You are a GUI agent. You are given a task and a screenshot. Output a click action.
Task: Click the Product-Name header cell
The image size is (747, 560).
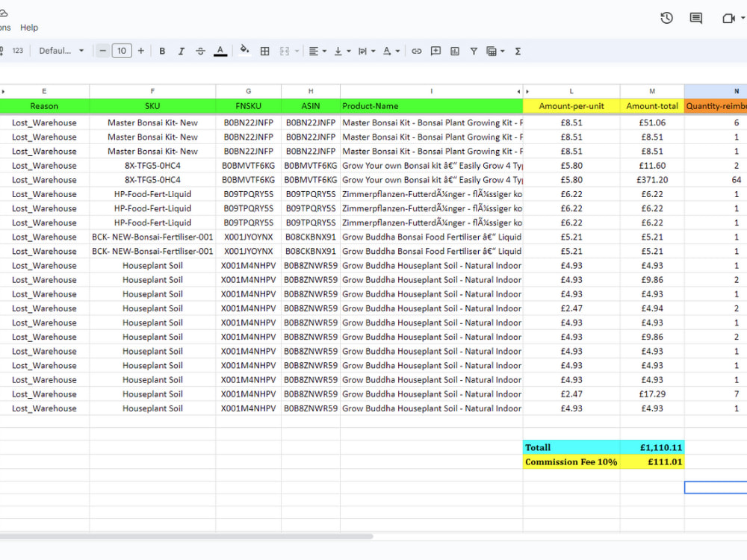point(432,106)
